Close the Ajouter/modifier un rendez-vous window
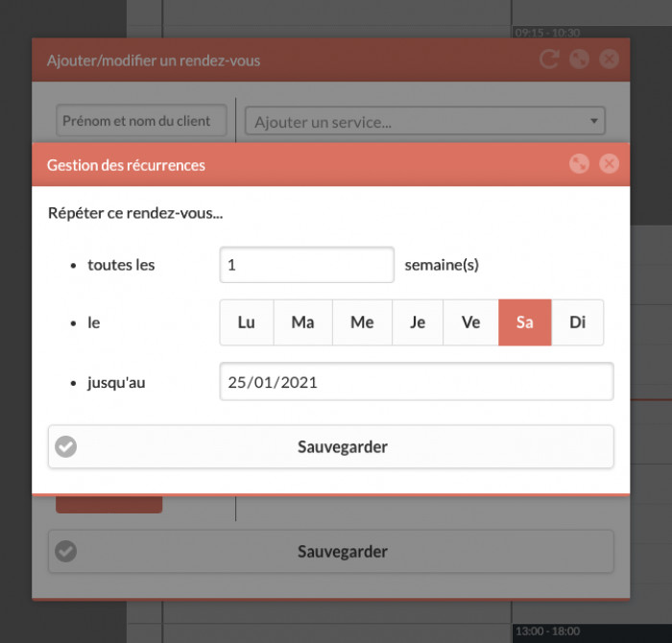This screenshot has height=643, width=672. (x=609, y=60)
